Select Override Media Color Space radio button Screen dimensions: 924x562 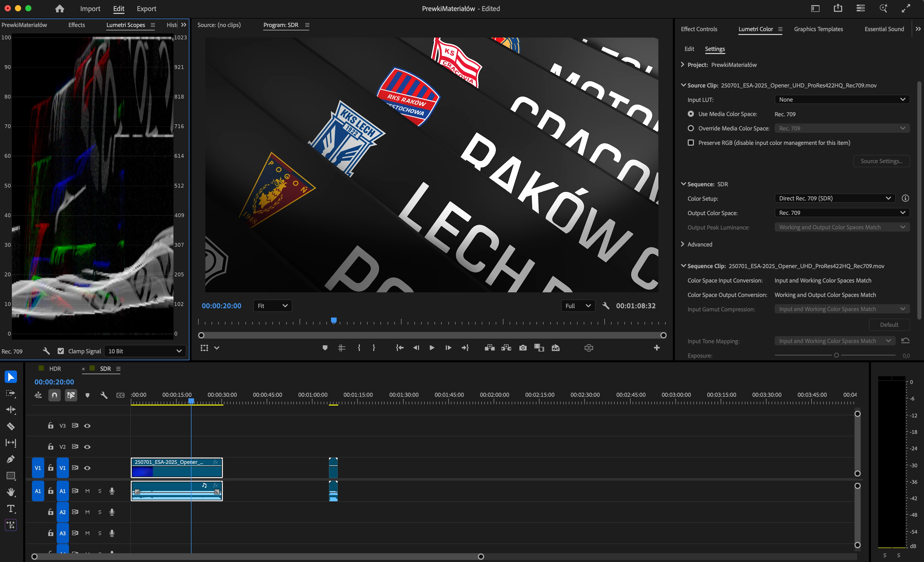[691, 128]
